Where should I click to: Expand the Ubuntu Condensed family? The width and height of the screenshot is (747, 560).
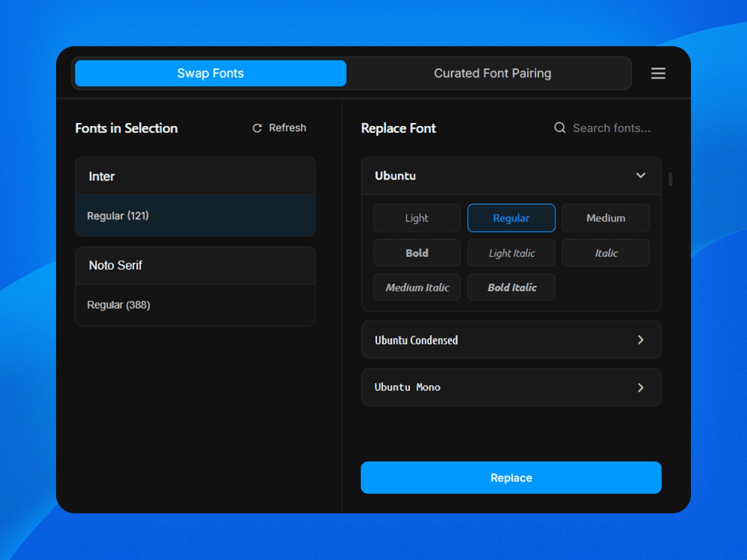511,340
